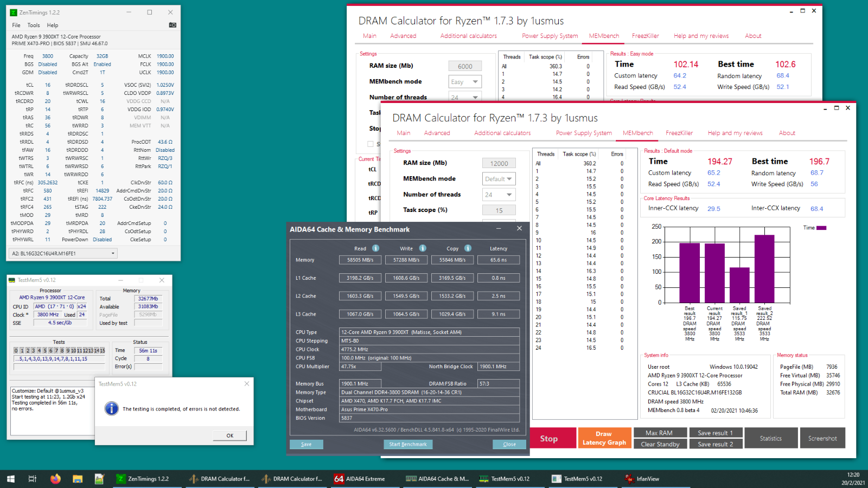Viewport: 868px width, 488px height.
Task: Click Max RAM button
Action: pyautogui.click(x=659, y=433)
